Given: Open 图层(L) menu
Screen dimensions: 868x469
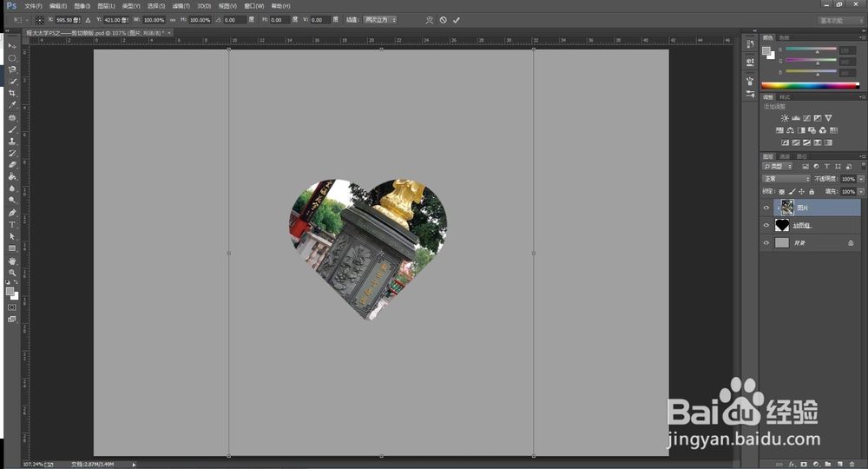Looking at the screenshot, I should pyautogui.click(x=106, y=6).
